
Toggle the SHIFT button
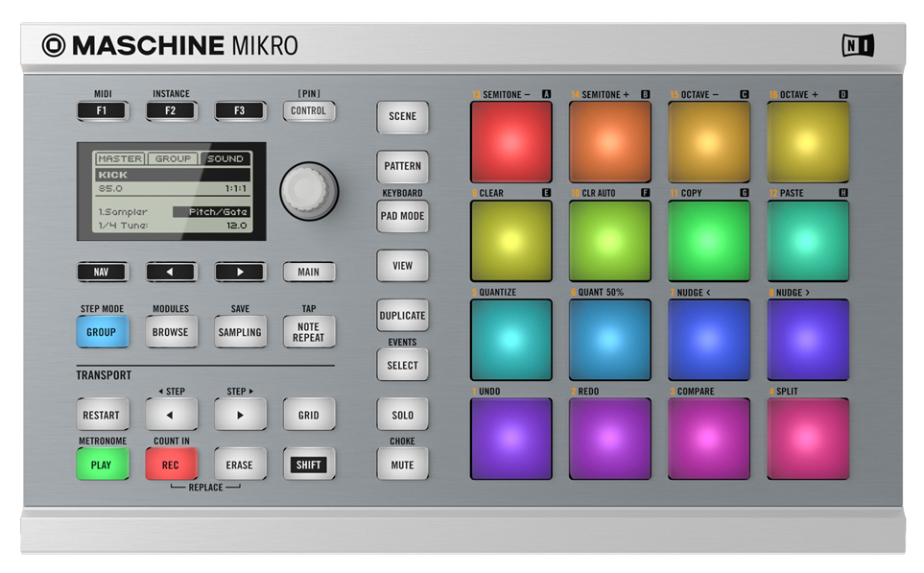click(x=308, y=465)
